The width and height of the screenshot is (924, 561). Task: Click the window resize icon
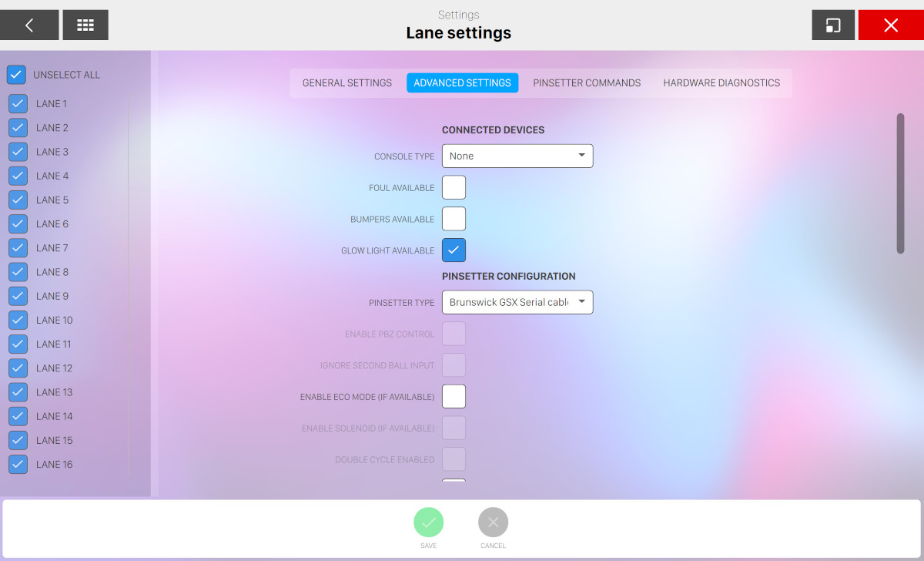click(x=833, y=25)
